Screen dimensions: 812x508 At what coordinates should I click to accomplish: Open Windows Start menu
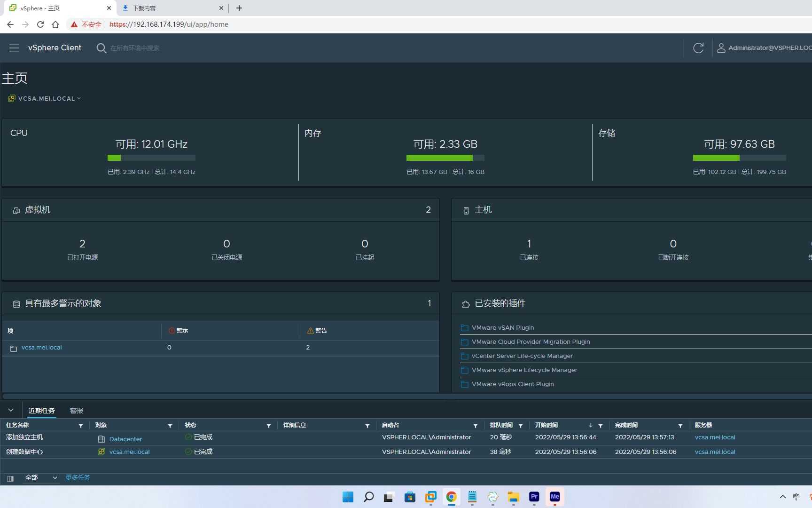click(x=348, y=497)
